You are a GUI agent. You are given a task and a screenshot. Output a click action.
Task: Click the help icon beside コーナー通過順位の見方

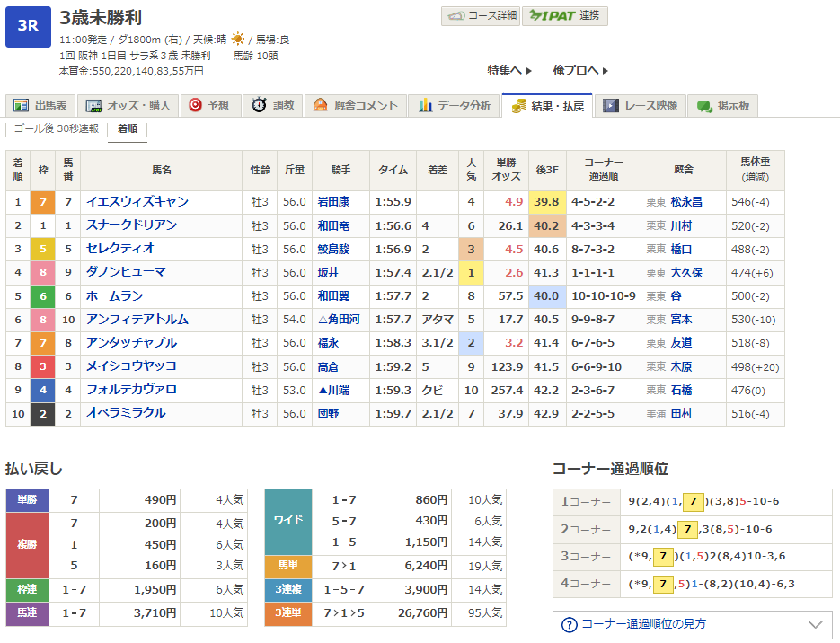pyautogui.click(x=569, y=624)
